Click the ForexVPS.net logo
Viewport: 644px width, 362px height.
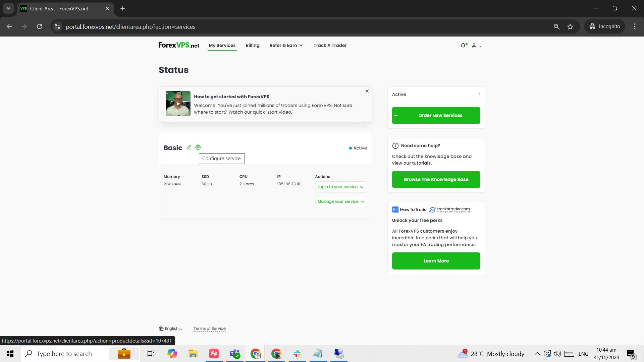click(x=179, y=45)
